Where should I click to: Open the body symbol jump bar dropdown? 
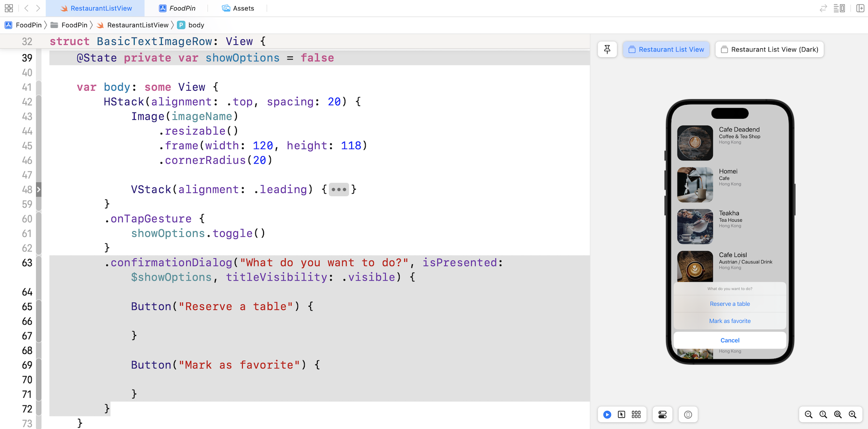196,25
